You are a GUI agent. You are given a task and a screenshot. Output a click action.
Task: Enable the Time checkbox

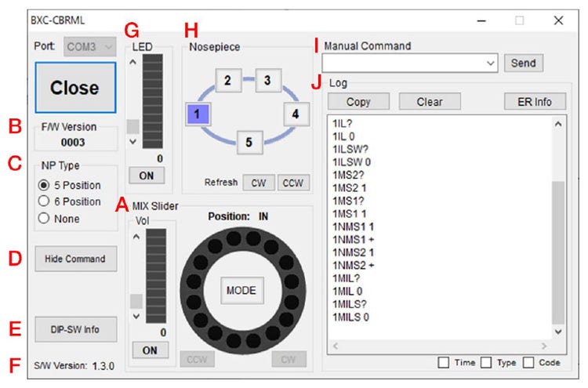pos(444,363)
